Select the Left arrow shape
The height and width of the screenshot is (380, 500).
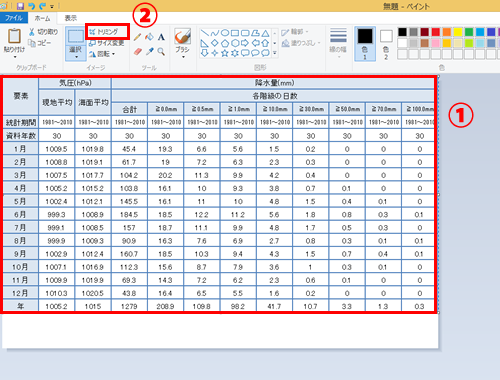(x=255, y=43)
